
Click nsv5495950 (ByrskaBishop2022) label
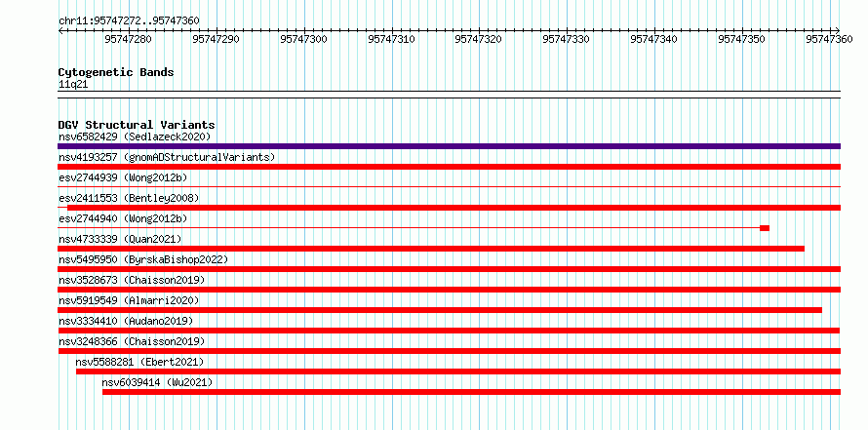[143, 259]
